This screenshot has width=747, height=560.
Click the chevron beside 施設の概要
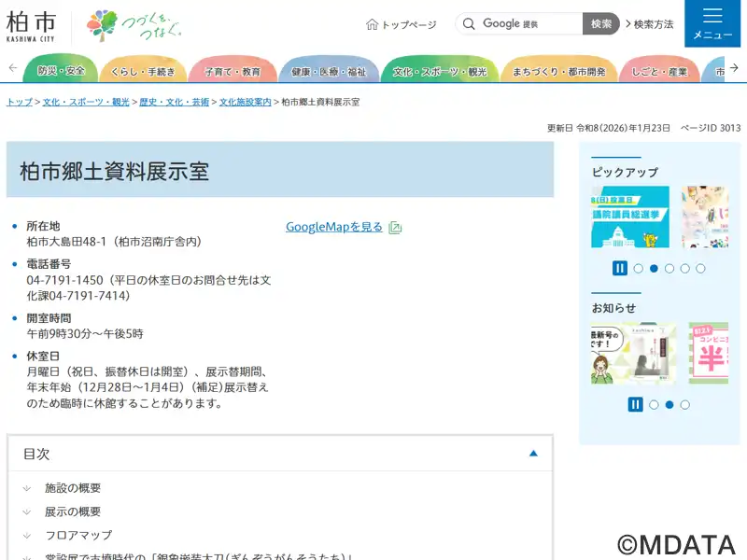(27, 488)
